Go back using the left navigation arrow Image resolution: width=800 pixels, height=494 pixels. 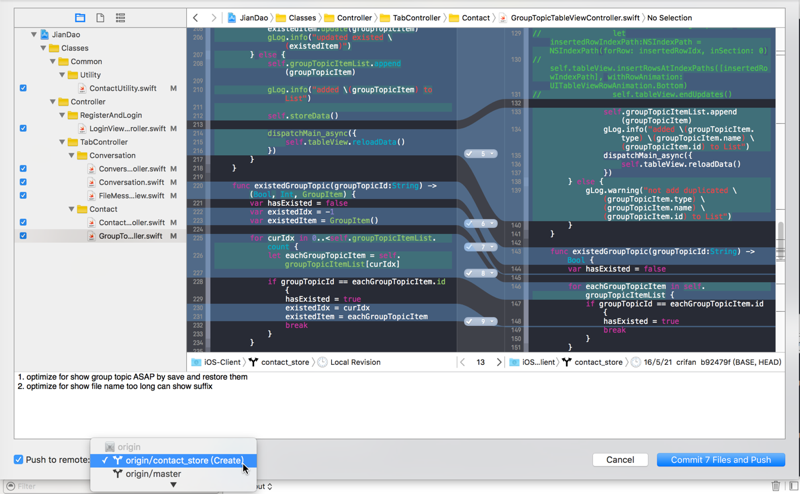(196, 18)
